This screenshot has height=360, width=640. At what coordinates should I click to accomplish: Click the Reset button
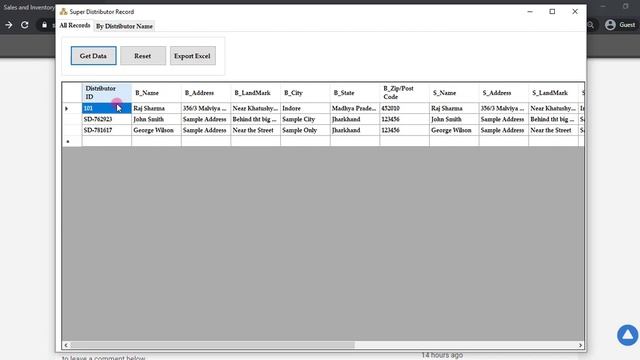pyautogui.click(x=143, y=56)
